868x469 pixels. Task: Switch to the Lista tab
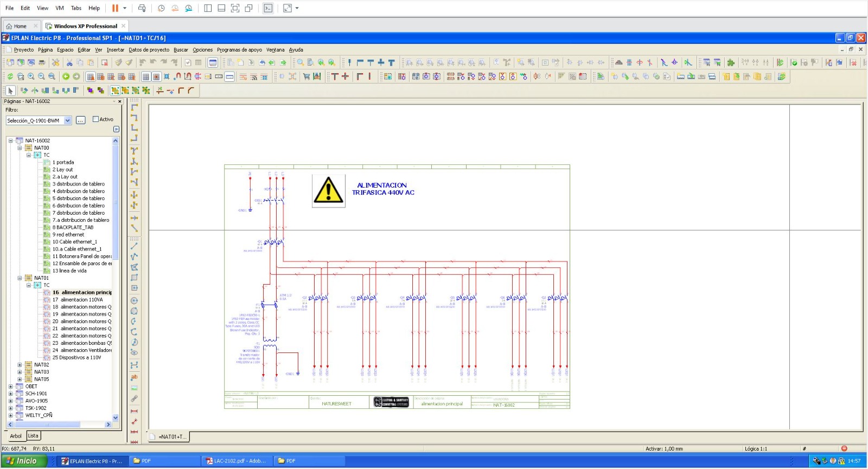[x=33, y=436]
